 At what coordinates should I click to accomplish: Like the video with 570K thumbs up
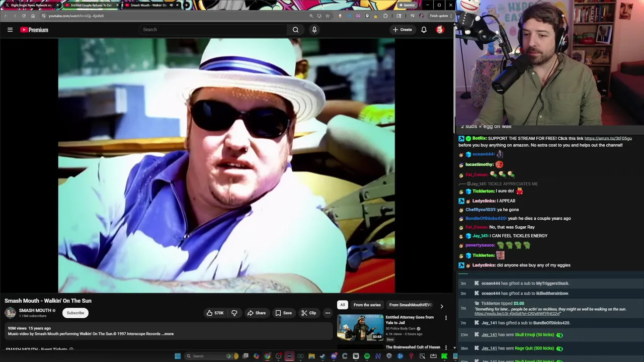tap(215, 313)
